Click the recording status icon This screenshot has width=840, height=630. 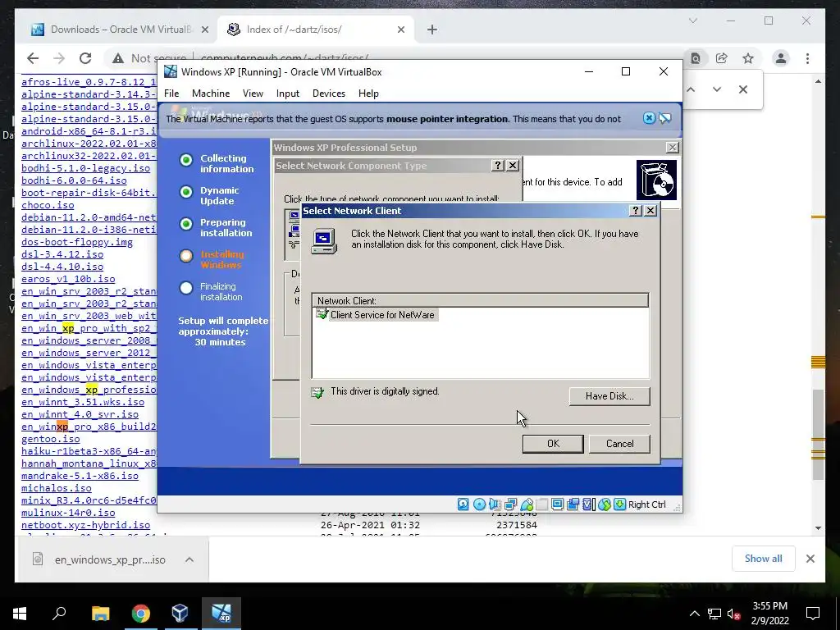573,504
